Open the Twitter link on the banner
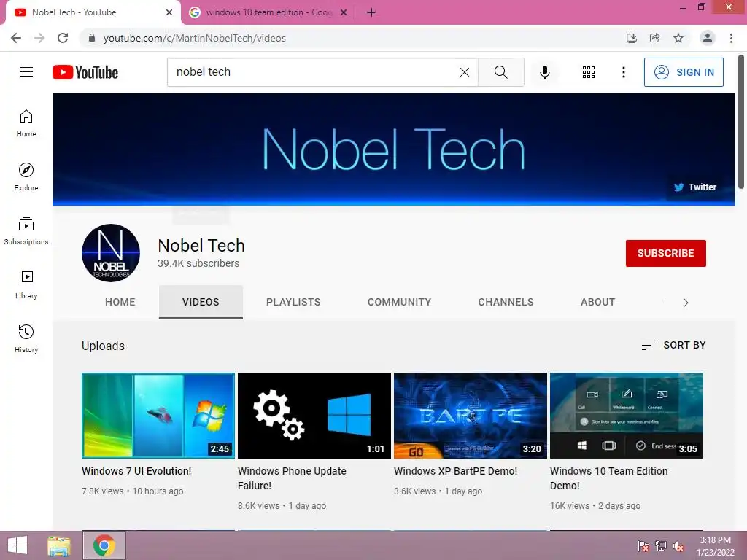 pyautogui.click(x=695, y=187)
